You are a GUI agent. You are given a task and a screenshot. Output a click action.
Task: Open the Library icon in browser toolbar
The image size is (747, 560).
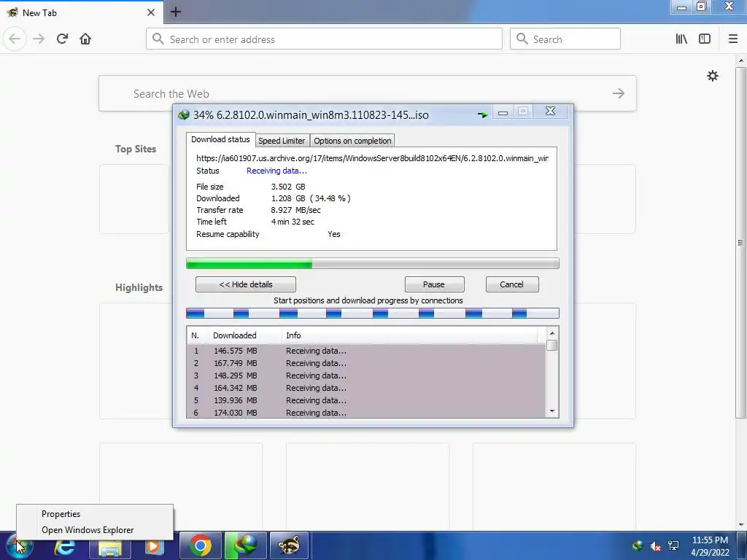tap(681, 39)
